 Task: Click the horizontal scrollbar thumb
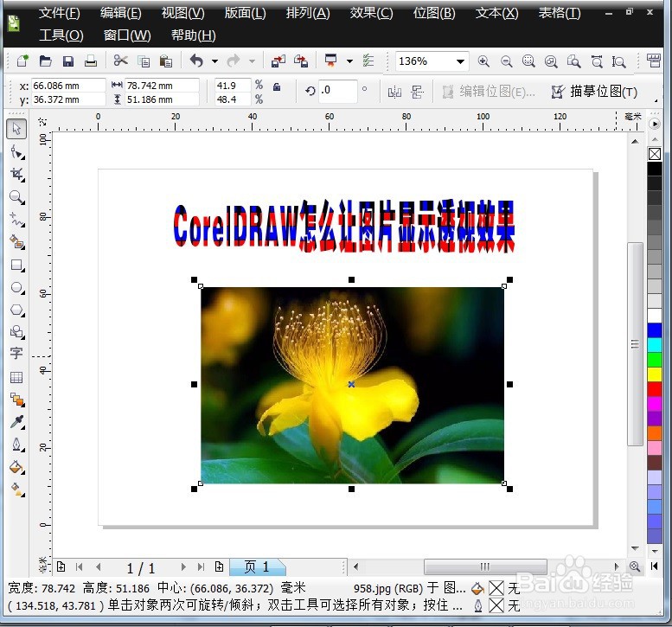pyautogui.click(x=485, y=566)
